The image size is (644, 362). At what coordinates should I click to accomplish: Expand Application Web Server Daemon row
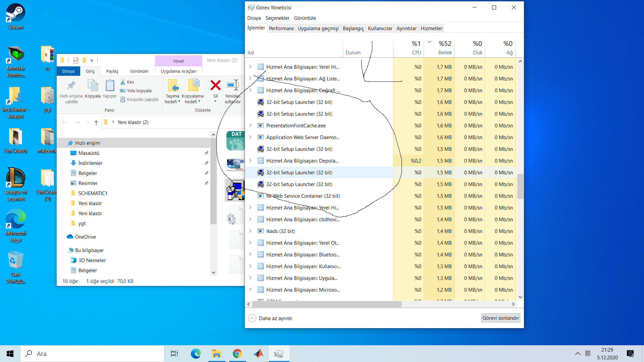250,137
